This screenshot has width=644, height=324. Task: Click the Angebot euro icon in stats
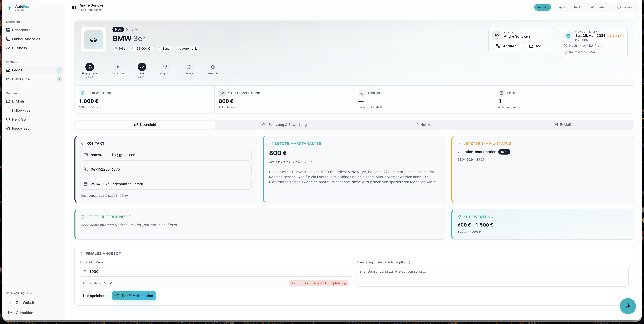(362, 93)
